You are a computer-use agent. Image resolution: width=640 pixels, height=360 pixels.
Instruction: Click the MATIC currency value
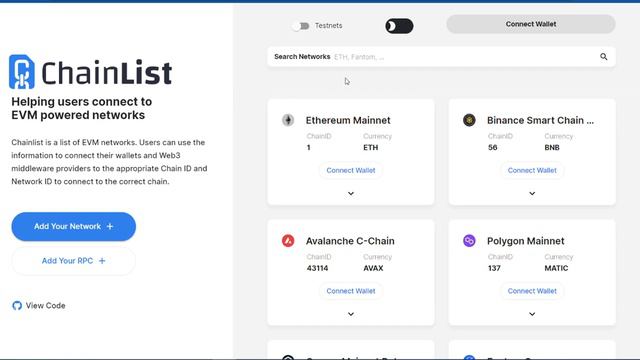(556, 268)
